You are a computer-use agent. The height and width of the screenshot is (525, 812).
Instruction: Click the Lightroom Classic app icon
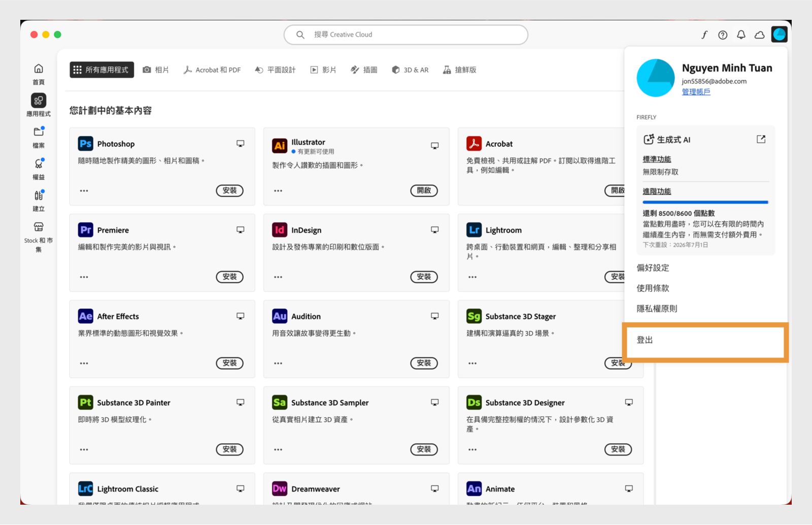tap(85, 489)
